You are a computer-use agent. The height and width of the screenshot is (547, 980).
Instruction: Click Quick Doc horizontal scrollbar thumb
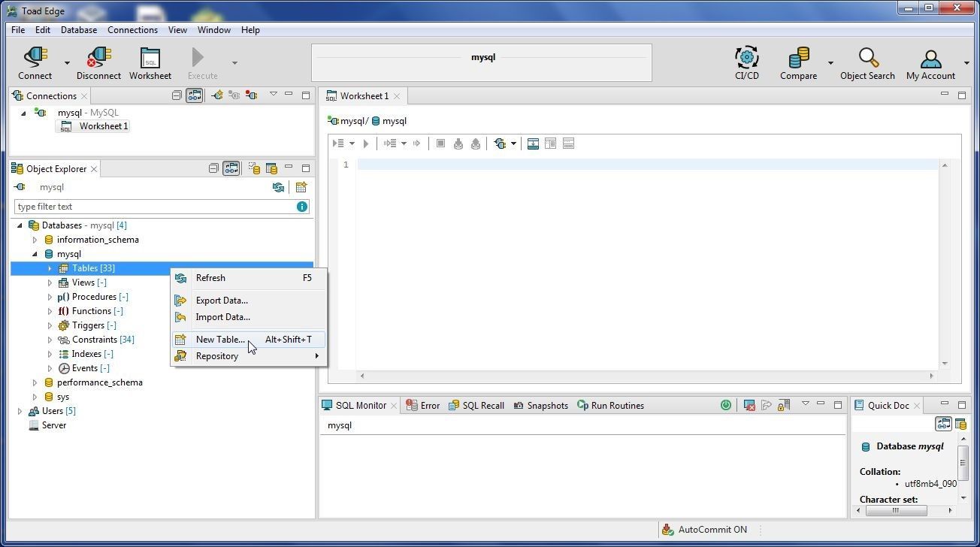(896, 510)
